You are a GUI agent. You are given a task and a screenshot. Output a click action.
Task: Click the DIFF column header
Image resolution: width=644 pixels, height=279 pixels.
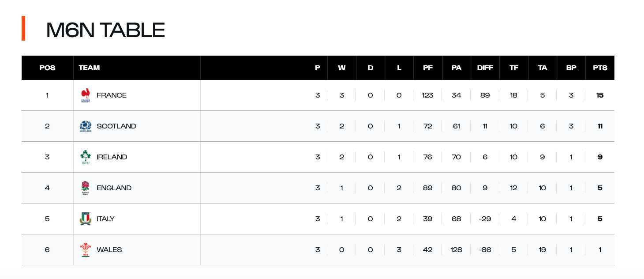click(485, 68)
